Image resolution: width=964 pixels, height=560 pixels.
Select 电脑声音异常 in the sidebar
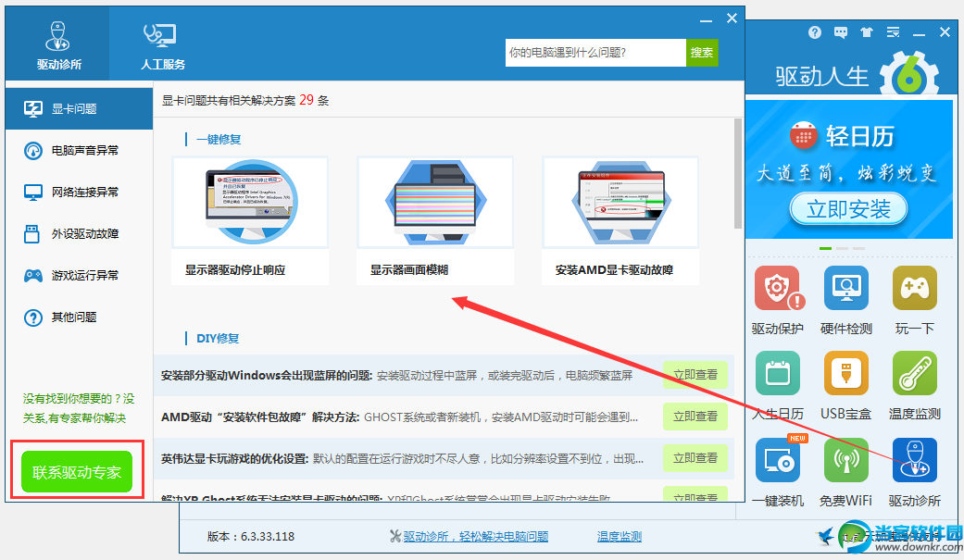(80, 151)
